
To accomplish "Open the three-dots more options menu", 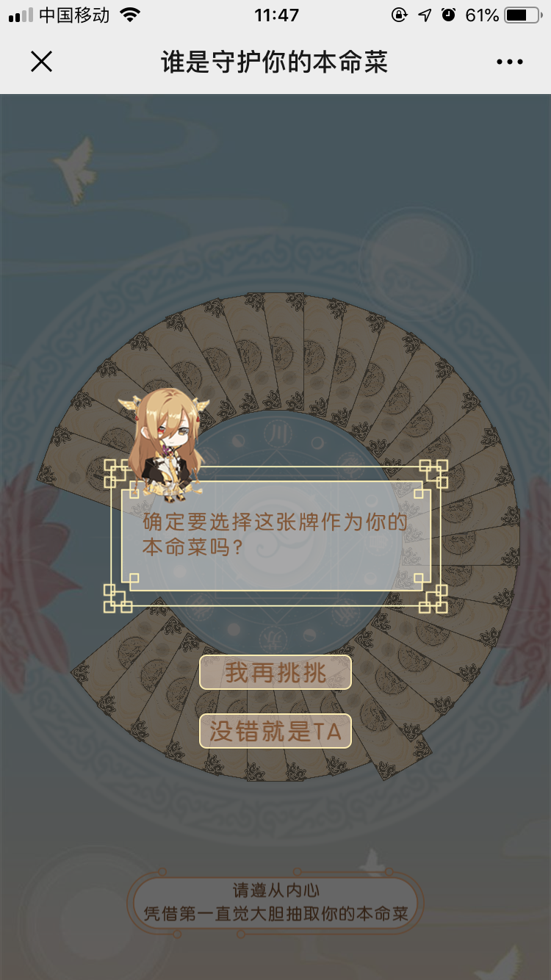I will coord(509,62).
